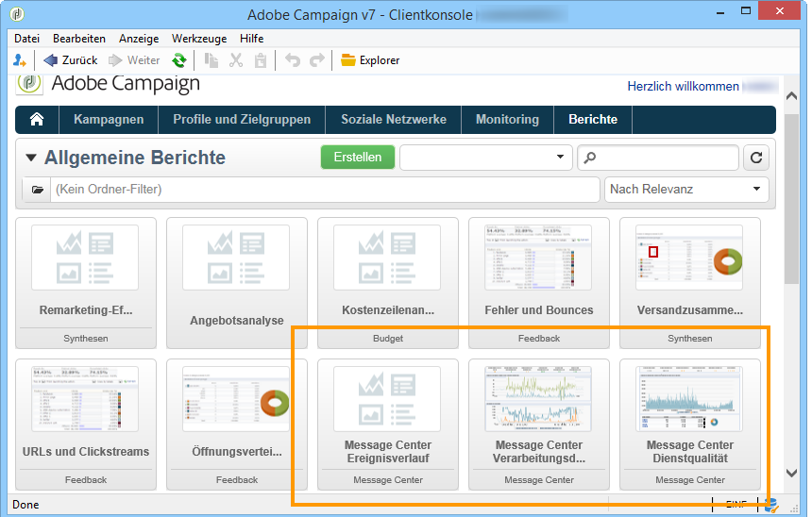Viewport: 812px width, 517px height.
Task: Open the Werkzeuge menu
Action: pos(199,39)
